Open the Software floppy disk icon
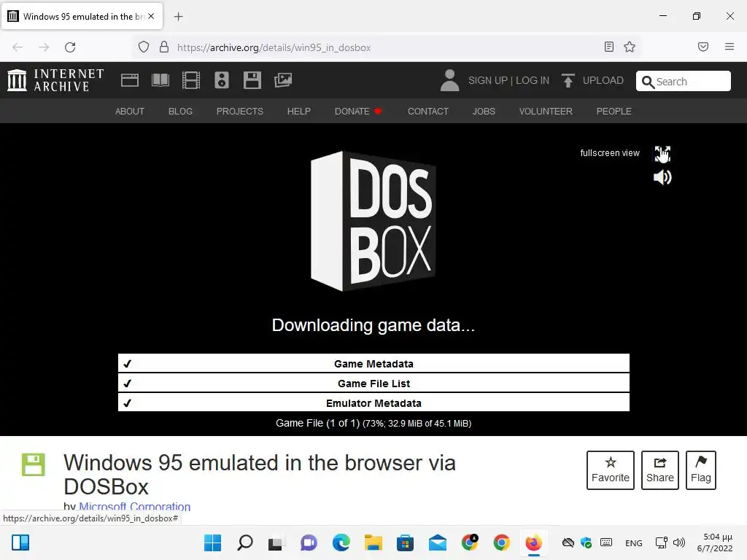The width and height of the screenshot is (747, 560). click(x=252, y=80)
